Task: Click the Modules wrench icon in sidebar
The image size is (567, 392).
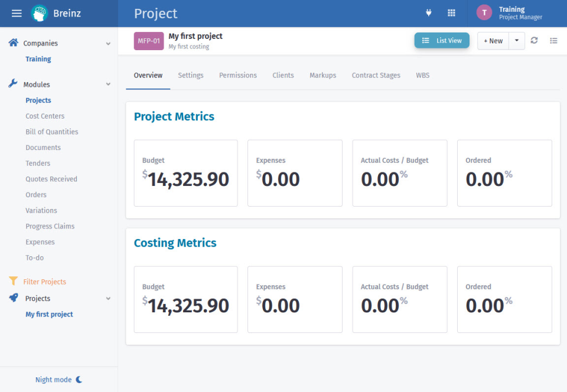Action: 12,84
